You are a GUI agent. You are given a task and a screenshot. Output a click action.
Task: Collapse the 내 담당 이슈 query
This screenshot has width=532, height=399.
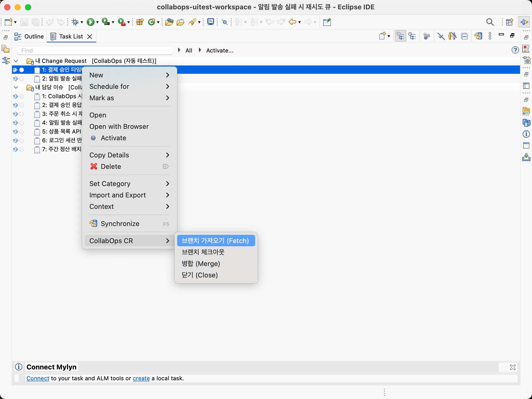pyautogui.click(x=16, y=87)
